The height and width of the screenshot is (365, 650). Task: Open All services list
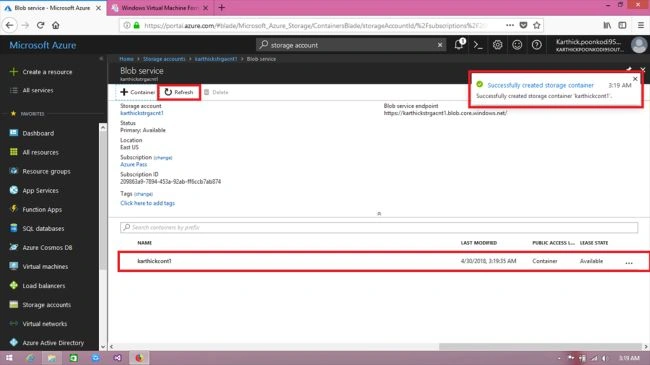[32, 90]
